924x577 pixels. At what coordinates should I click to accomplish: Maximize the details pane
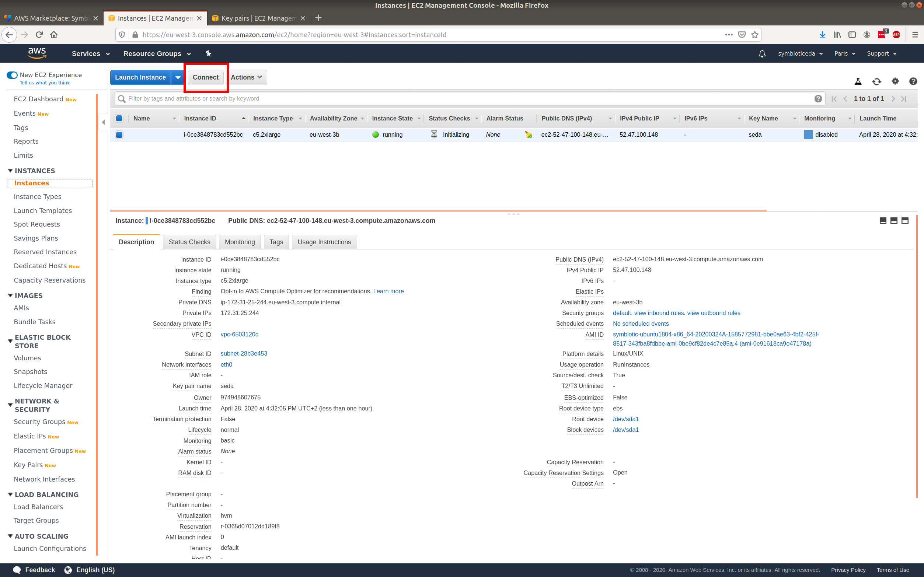coord(905,221)
